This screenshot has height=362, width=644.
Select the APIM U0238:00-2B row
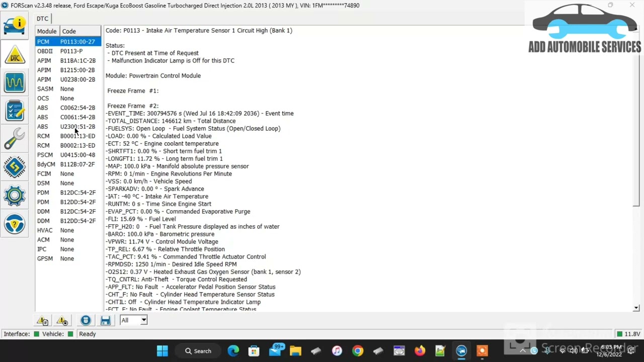pos(68,79)
